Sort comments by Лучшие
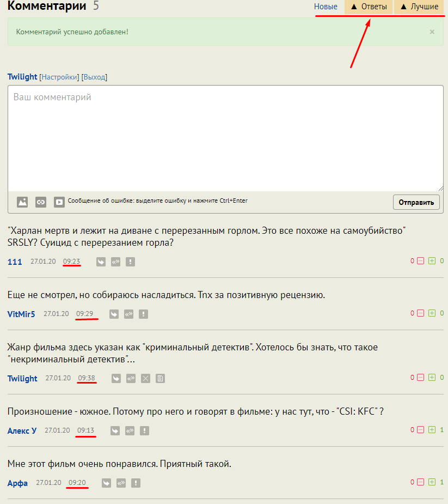The width and height of the screenshot is (448, 504). [x=419, y=7]
